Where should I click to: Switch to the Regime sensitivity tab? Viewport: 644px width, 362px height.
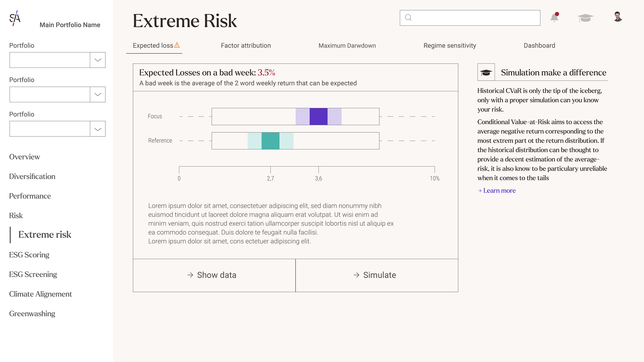pyautogui.click(x=450, y=45)
